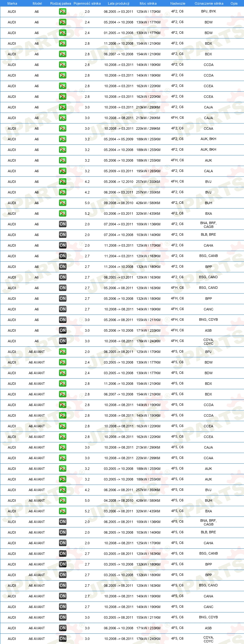Viewport: 244px width, 644px height.
Task: Click diesel ON icon in A6 BSG, CANB row
Action: point(62,256)
